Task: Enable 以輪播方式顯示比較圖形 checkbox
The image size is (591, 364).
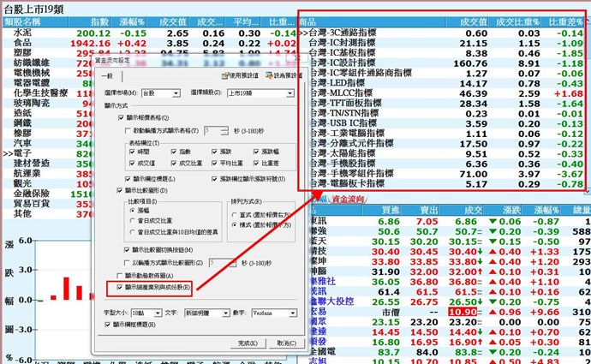Action: tap(127, 263)
